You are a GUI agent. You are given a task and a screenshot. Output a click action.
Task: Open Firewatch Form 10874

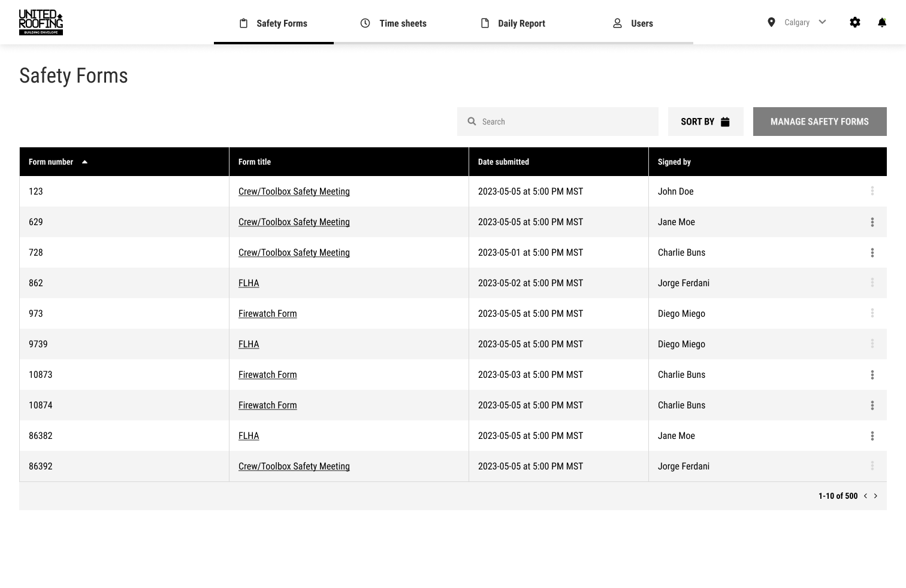267,405
